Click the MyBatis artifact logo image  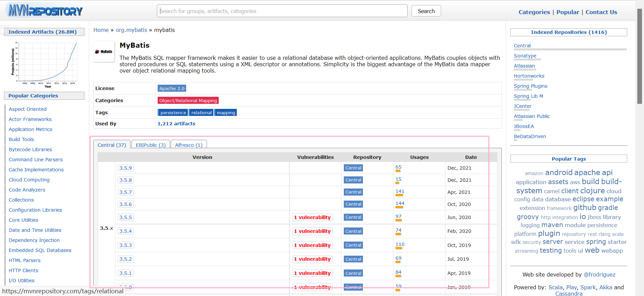click(x=104, y=52)
